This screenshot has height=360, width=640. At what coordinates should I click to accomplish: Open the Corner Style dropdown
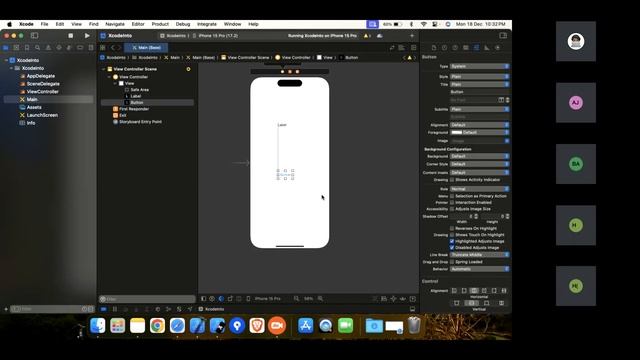point(480,164)
